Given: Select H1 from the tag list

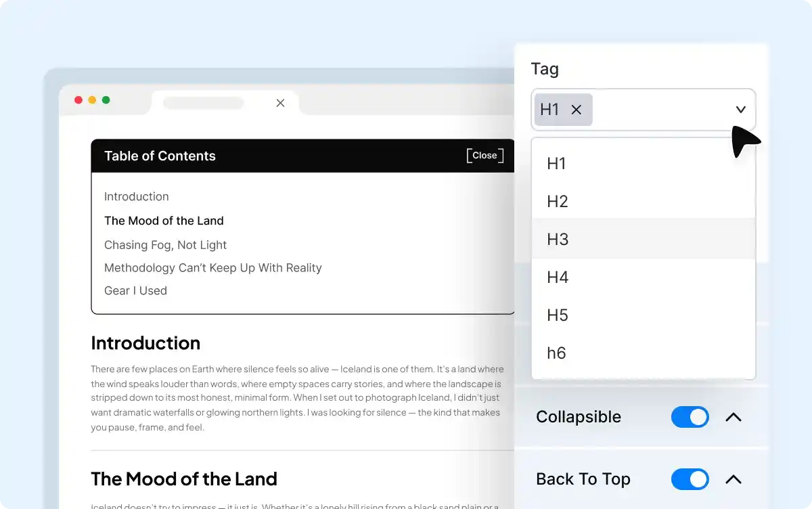Looking at the screenshot, I should (557, 163).
